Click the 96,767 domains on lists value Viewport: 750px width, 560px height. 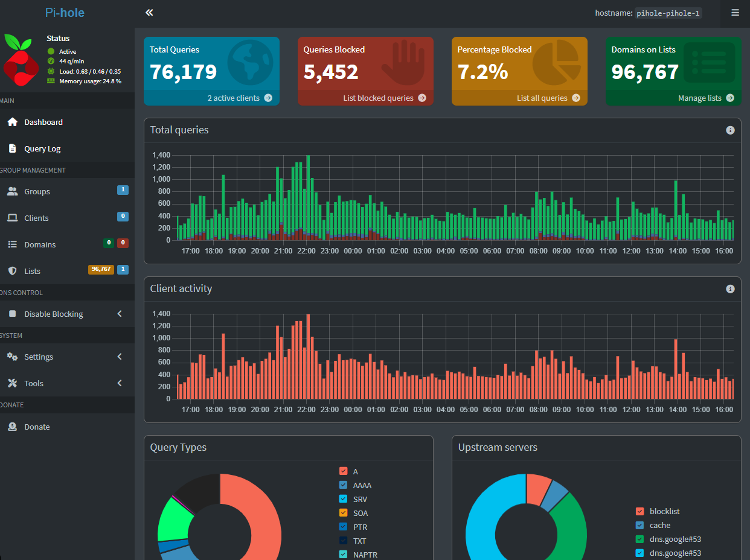coord(646,72)
